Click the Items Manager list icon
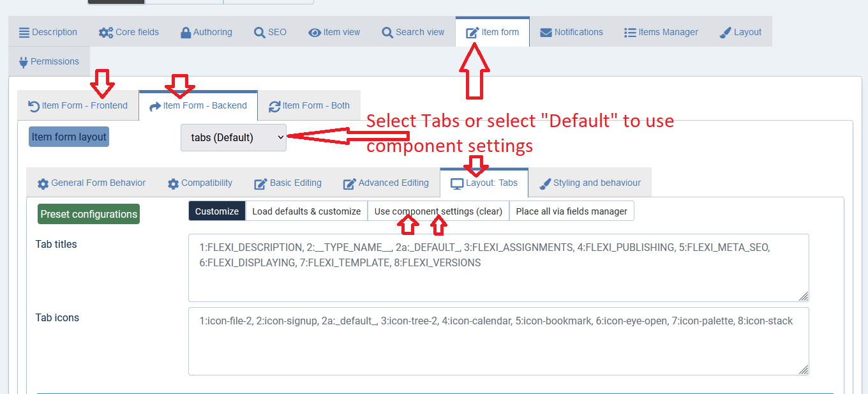The width and height of the screenshot is (868, 394). [x=630, y=33]
